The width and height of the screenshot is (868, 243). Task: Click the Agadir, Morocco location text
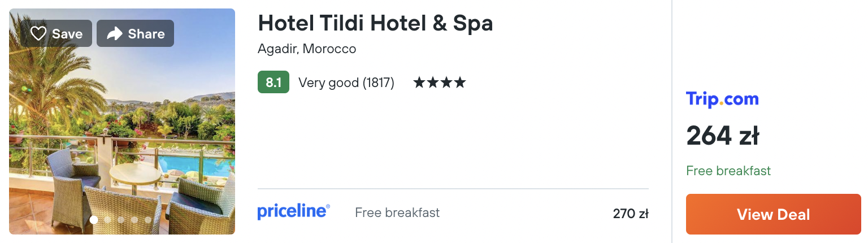point(307,49)
